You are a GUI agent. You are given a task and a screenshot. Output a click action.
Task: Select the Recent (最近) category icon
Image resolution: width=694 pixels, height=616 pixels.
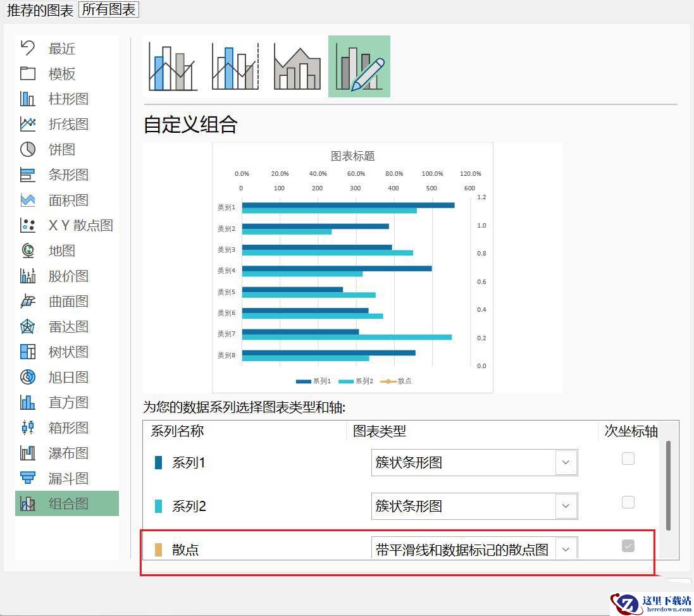pos(28,48)
